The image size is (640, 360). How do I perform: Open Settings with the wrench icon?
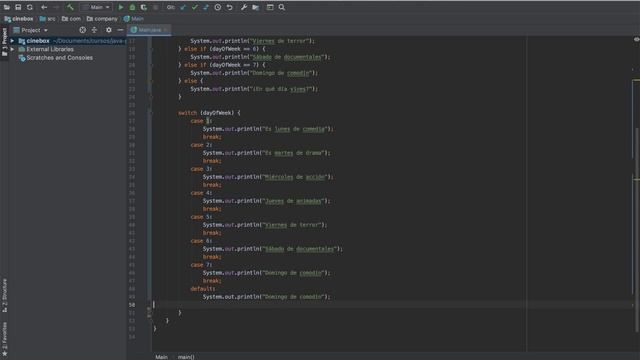point(244,7)
